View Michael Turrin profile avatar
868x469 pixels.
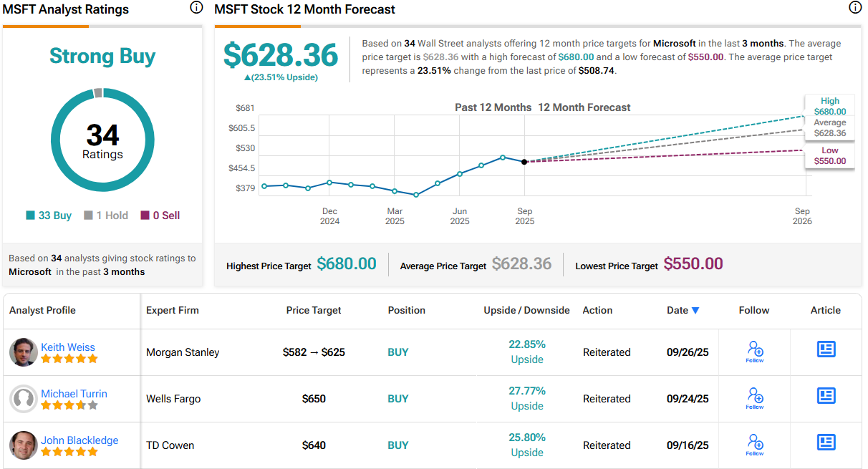(x=24, y=399)
